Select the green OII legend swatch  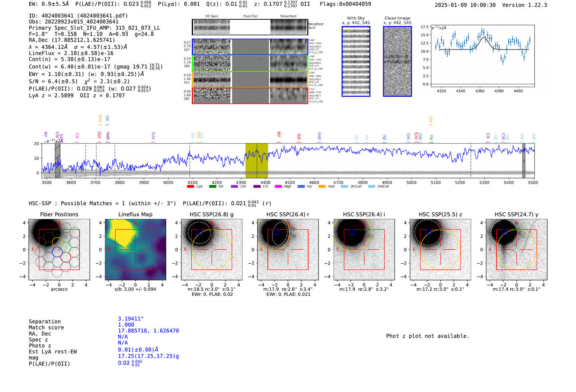[212, 186]
